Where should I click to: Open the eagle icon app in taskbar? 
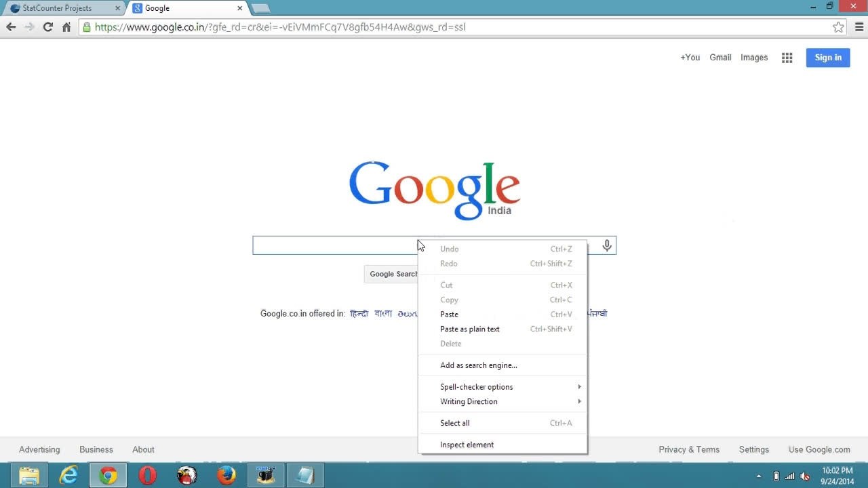pos(186,475)
